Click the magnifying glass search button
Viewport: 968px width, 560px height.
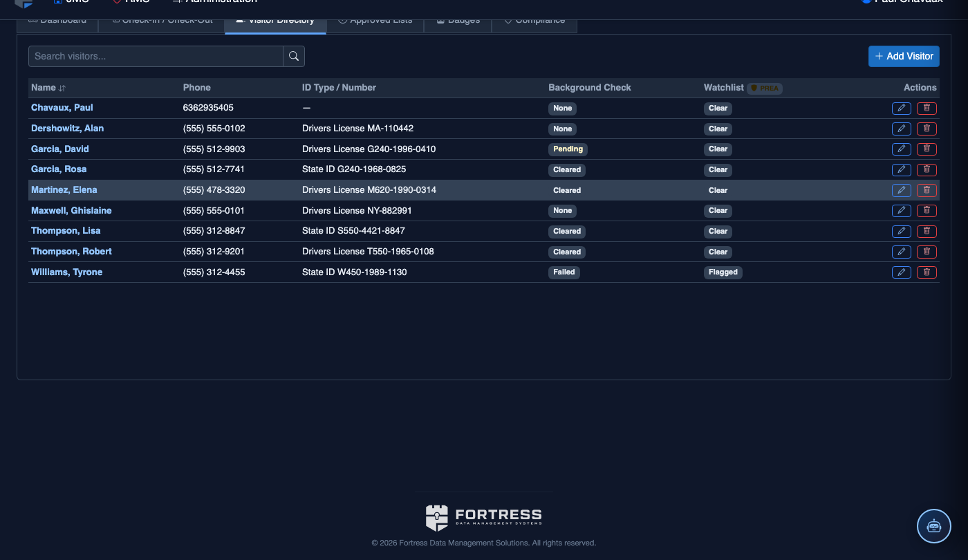(x=294, y=56)
